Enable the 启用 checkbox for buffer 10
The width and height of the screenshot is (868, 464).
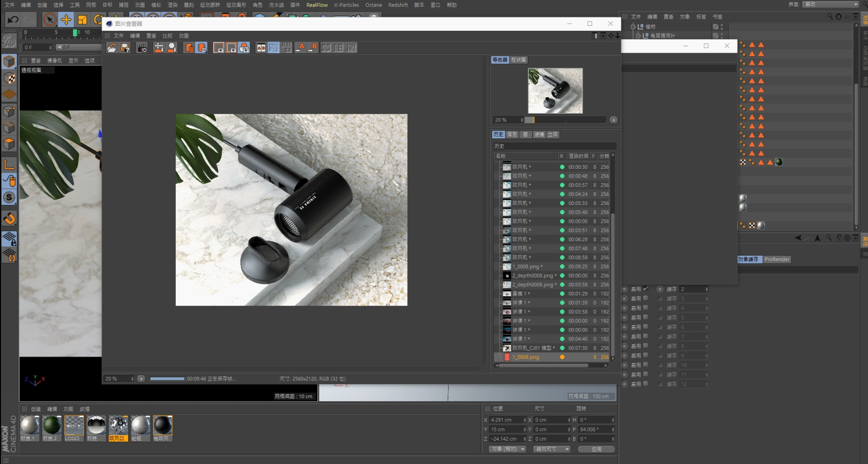click(646, 365)
